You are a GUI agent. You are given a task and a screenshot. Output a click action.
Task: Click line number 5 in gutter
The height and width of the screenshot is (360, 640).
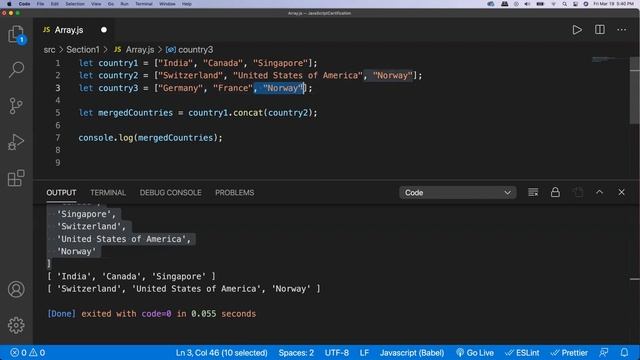pos(58,113)
